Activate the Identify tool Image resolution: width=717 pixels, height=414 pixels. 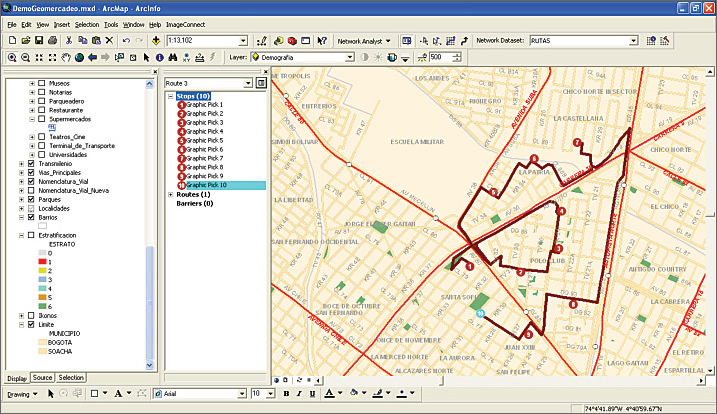160,57
